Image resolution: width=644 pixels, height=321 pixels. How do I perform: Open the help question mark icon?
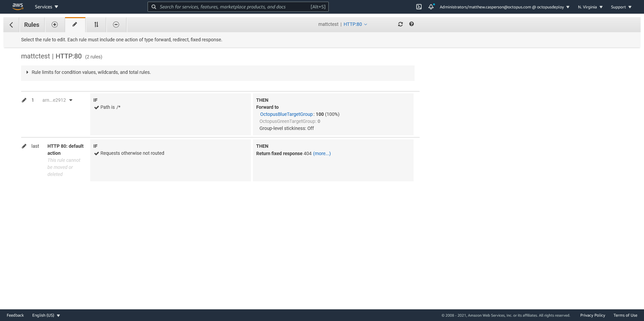pyautogui.click(x=412, y=24)
